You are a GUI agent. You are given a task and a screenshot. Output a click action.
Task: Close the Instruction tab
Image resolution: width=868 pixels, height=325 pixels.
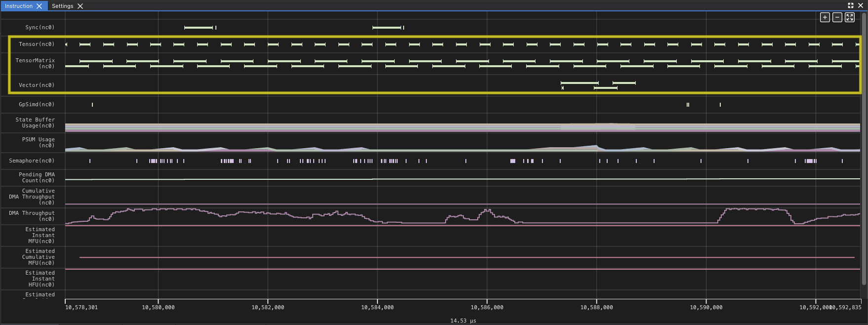point(40,6)
